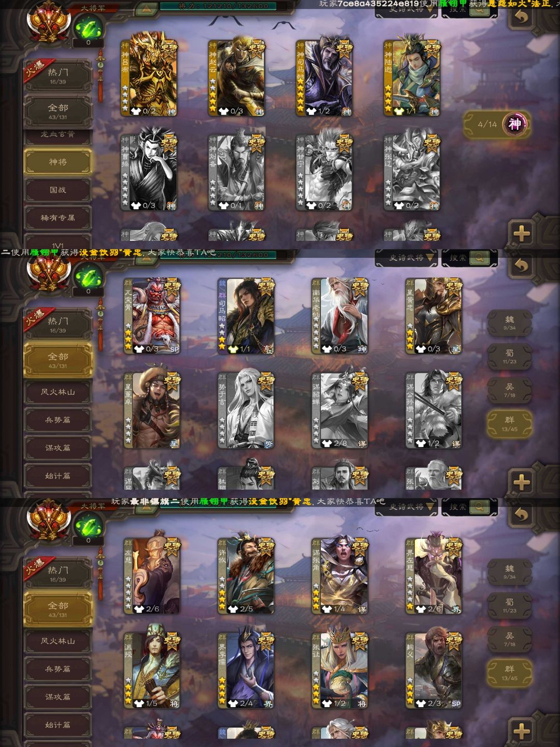Click the up-arrow expander beside the 将力 121210/132600 bar
This screenshot has height=747, width=560.
point(147,8)
